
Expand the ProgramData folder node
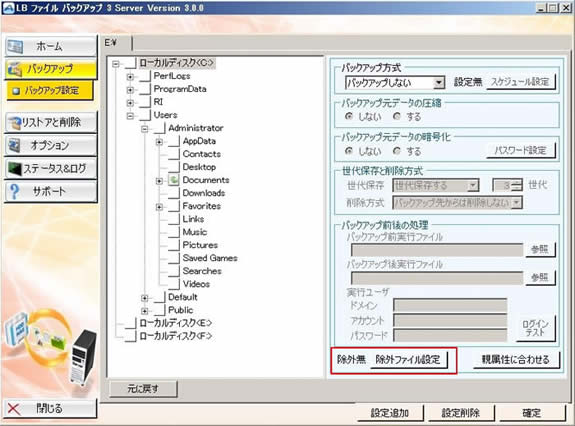coord(130,90)
